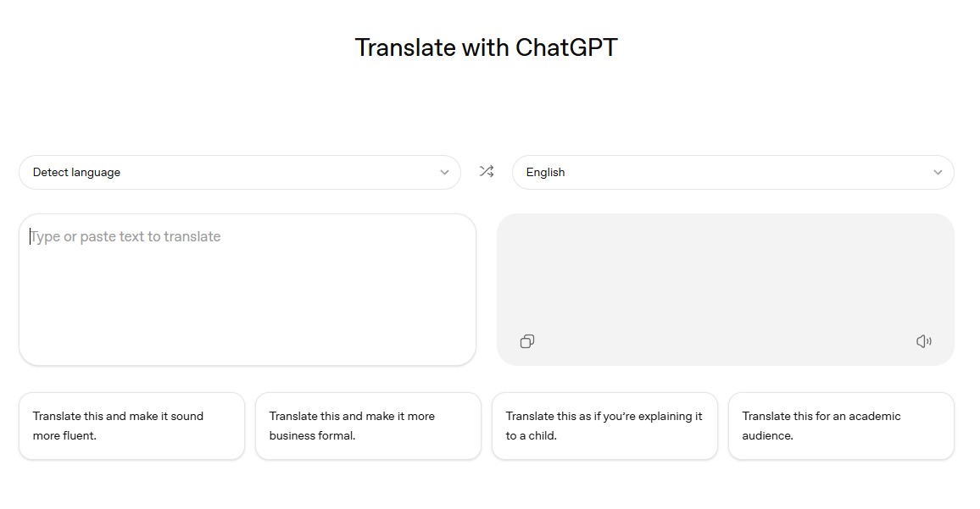
Task: Click the shuffle arrows between language selectors
Action: 487,171
